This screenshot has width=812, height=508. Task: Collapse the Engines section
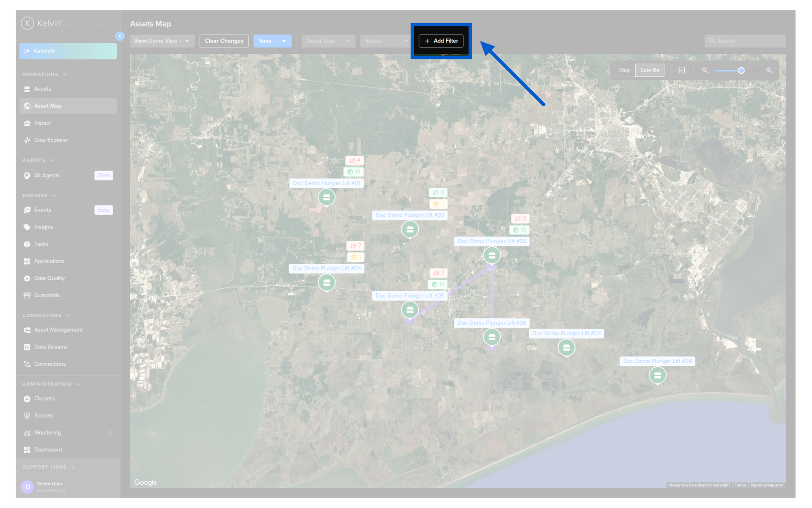(54, 196)
